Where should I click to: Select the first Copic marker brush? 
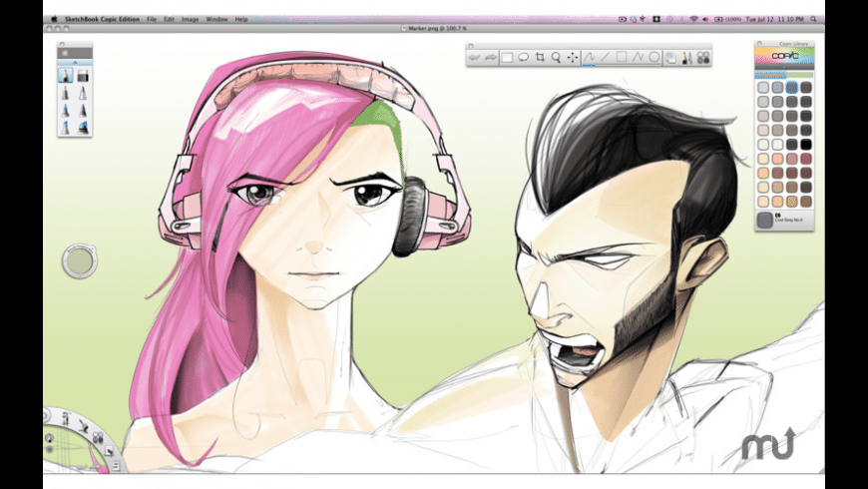click(x=66, y=75)
